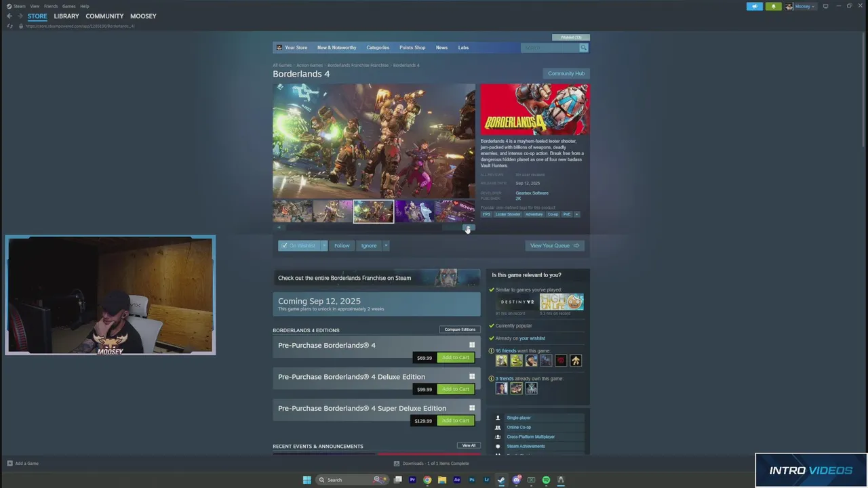Open the Lightroom taskbar icon
The image size is (868, 488).
487,480
